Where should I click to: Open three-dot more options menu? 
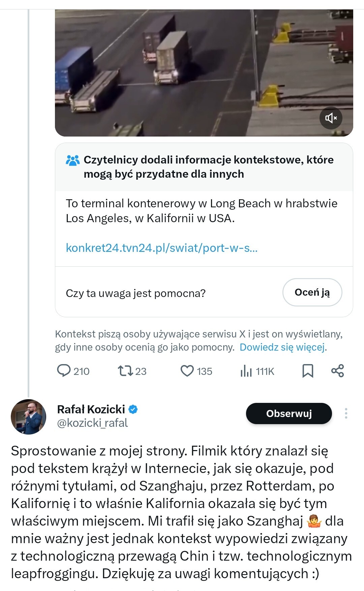click(346, 413)
